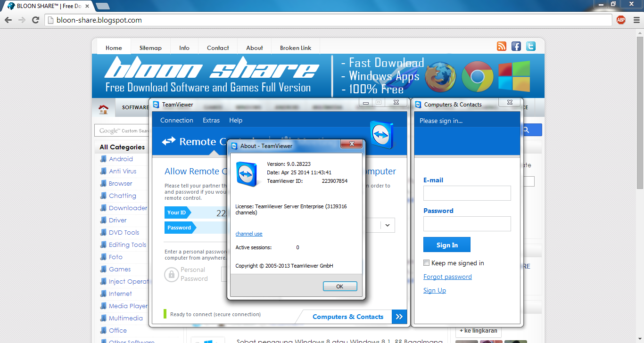Open the Internet category
Image resolution: width=644 pixels, height=343 pixels.
pos(120,294)
